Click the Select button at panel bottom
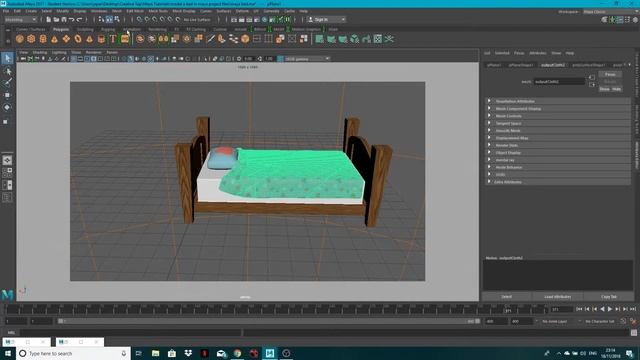The height and width of the screenshot is (360, 640). pos(507,297)
